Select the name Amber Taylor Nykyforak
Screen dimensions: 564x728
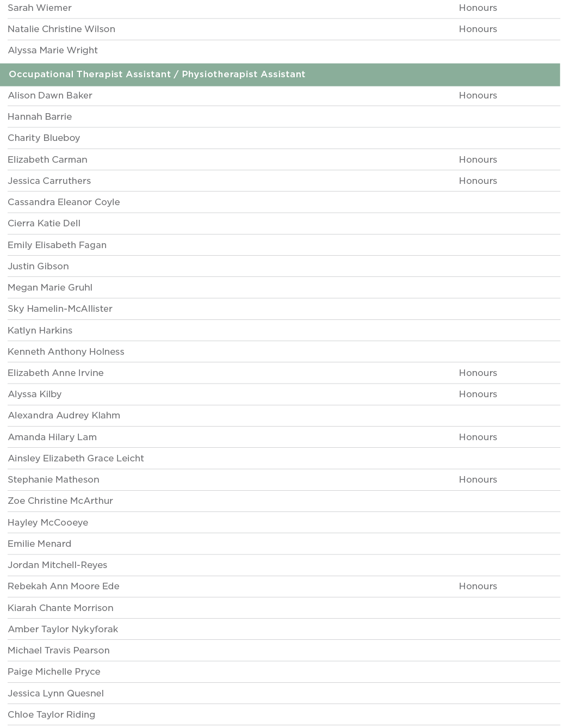(63, 630)
